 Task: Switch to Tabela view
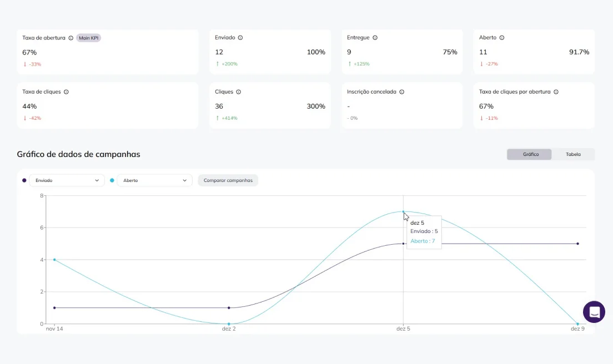click(573, 154)
